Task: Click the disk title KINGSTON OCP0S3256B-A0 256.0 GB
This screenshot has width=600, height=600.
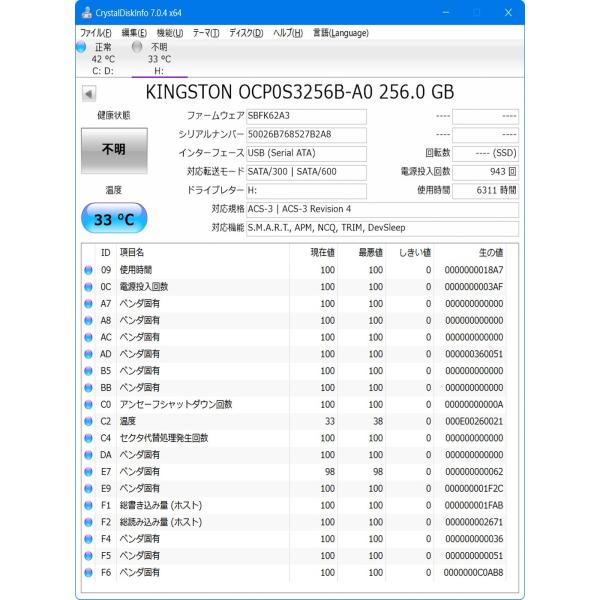Action: point(300,92)
